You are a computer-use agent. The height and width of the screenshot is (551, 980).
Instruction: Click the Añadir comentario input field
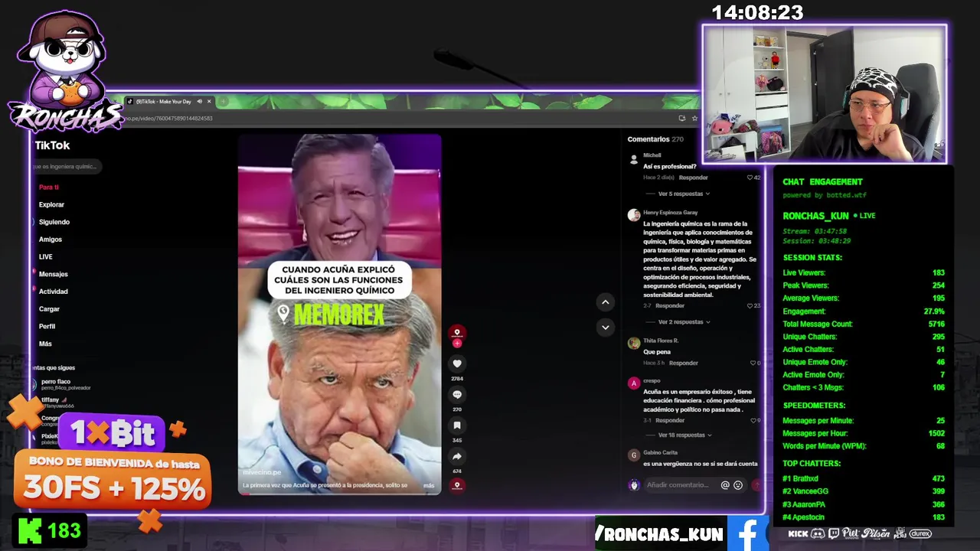click(x=678, y=485)
